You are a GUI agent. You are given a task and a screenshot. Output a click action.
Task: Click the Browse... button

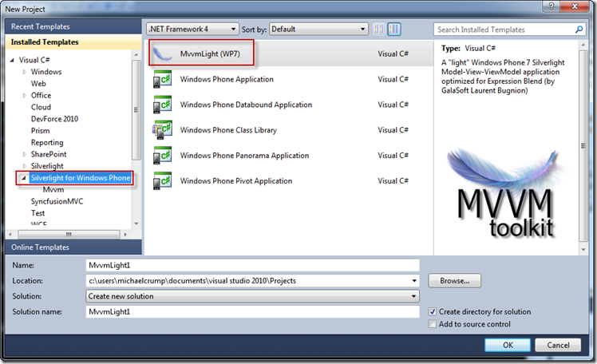(x=455, y=281)
